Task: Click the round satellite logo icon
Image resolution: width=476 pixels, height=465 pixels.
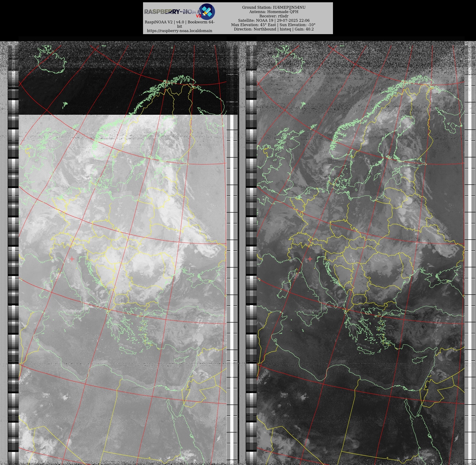Action: [207, 11]
